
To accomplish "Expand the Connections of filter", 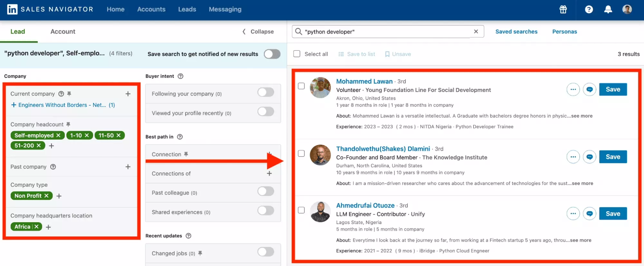I will [x=269, y=174].
